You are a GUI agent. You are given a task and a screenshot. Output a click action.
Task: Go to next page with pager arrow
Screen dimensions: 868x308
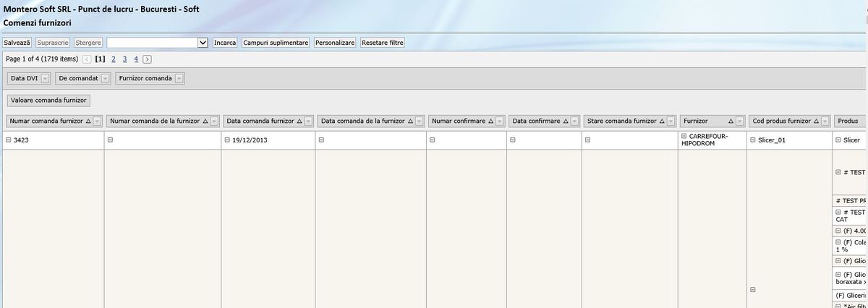147,59
